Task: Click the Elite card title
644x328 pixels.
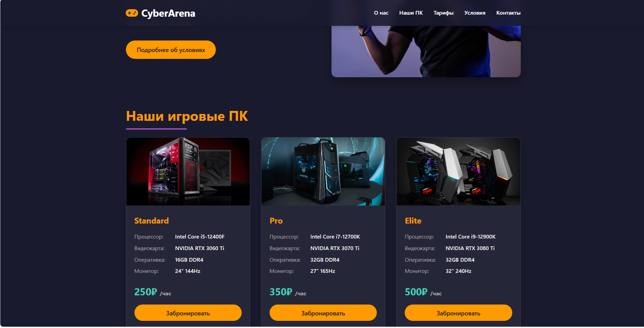Action: [x=413, y=221]
